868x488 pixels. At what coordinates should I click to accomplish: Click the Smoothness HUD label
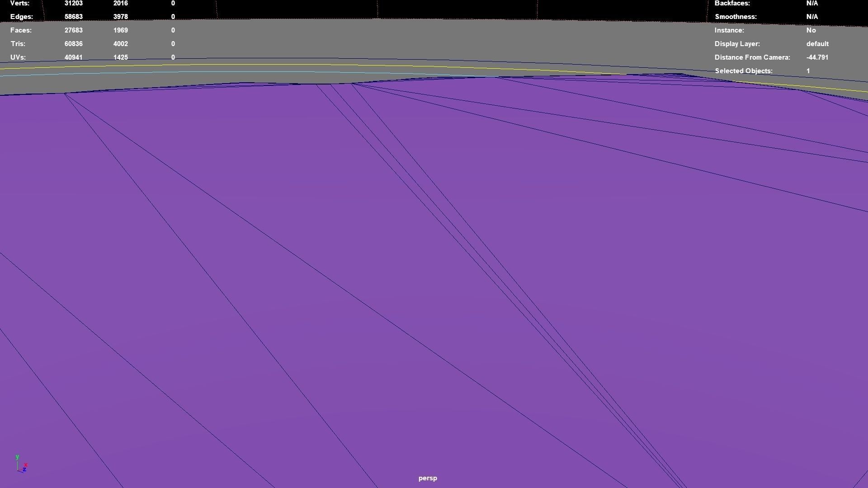point(736,17)
